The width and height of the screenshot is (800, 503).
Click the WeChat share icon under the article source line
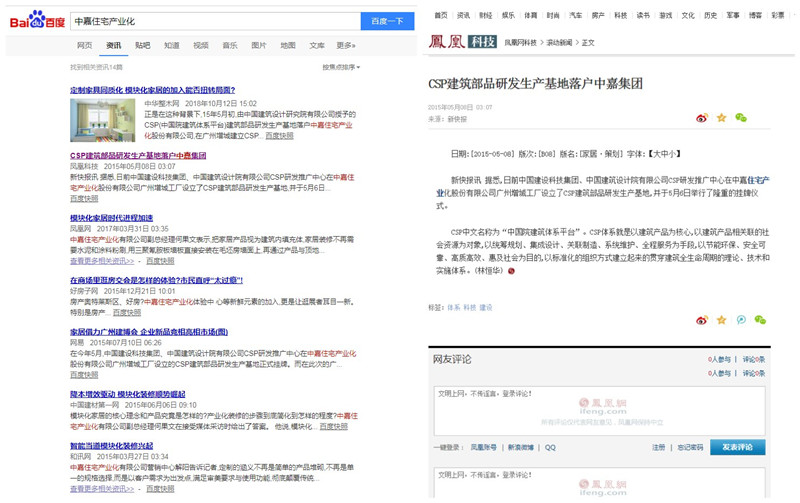tap(741, 118)
